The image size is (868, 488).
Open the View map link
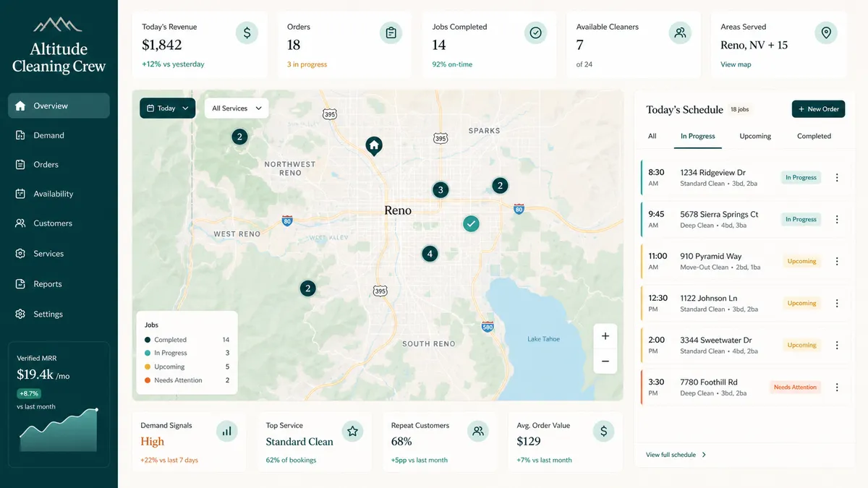pyautogui.click(x=736, y=64)
